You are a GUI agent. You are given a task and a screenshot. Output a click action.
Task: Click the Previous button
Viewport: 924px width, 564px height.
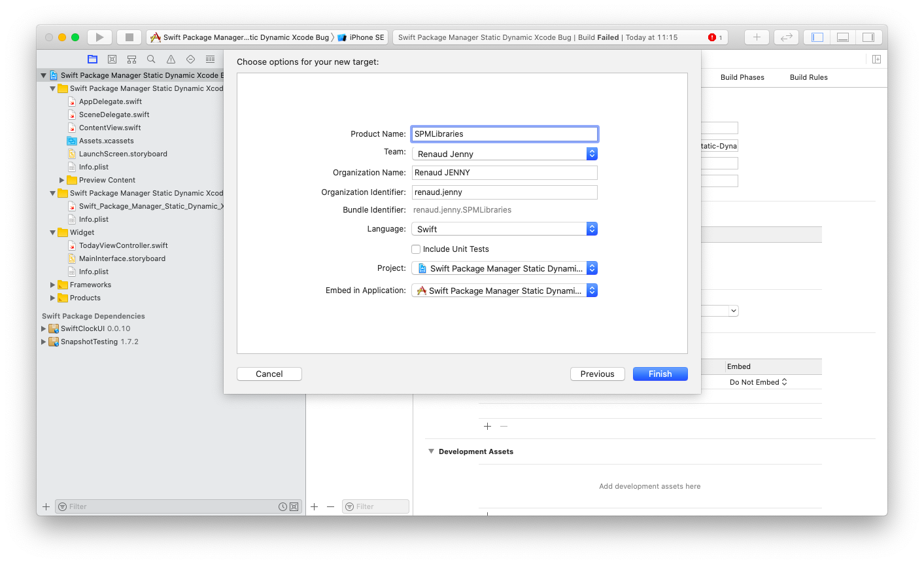[x=597, y=374]
